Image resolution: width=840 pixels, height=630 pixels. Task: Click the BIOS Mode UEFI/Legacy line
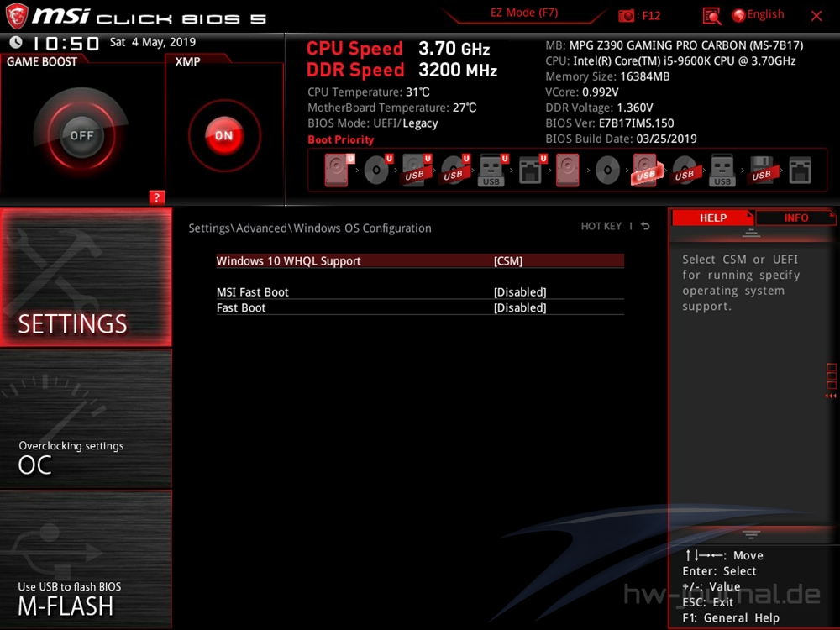[373, 123]
